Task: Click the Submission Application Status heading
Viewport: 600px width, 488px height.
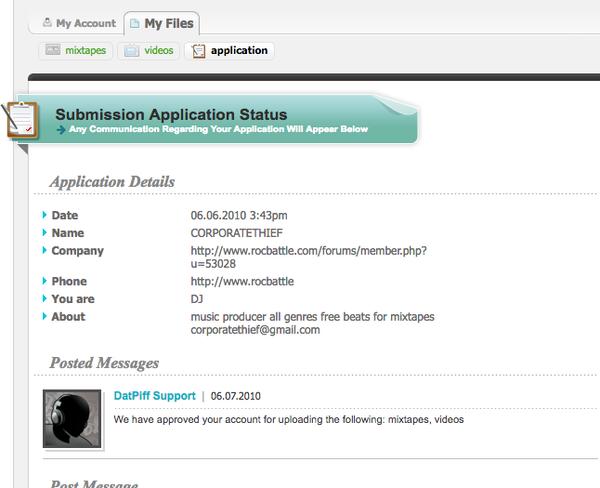Action: (x=171, y=114)
